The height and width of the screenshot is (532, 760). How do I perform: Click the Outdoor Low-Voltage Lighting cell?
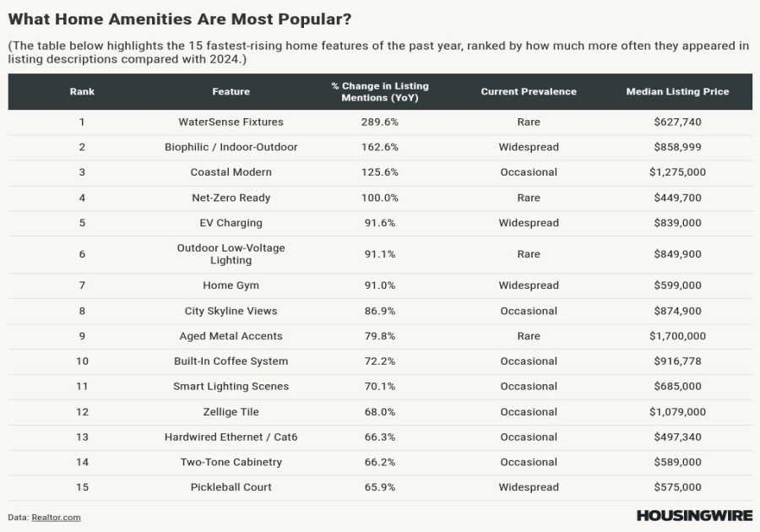pos(231,254)
